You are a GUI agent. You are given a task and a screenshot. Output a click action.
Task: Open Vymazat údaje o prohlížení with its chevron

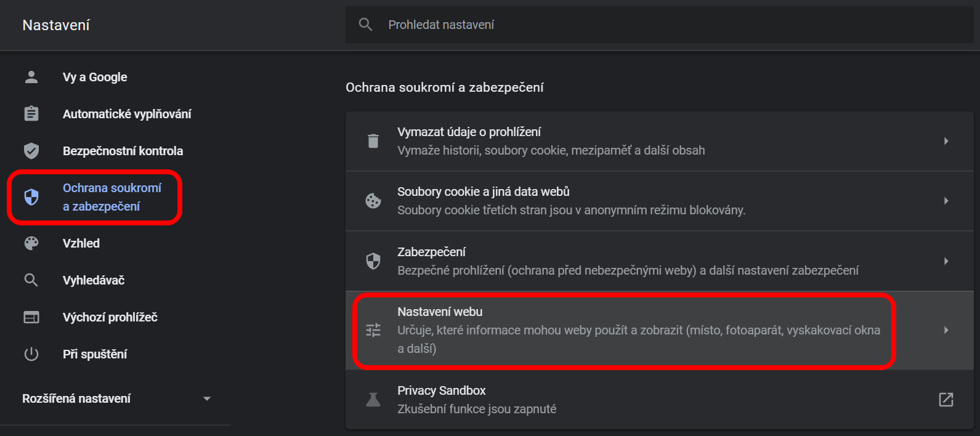[x=946, y=141]
